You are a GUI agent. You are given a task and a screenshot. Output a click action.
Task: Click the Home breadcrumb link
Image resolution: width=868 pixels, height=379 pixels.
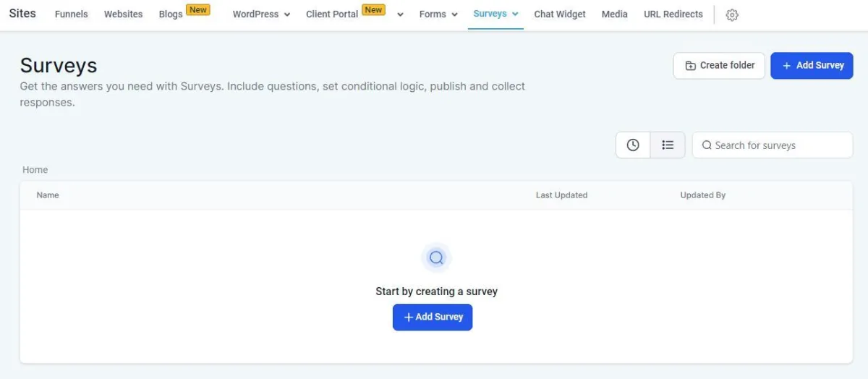click(35, 169)
